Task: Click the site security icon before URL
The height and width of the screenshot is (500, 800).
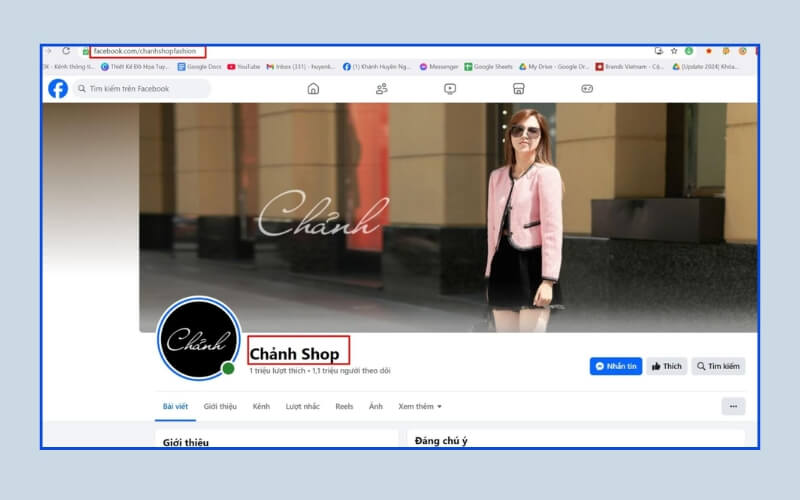Action: point(86,52)
